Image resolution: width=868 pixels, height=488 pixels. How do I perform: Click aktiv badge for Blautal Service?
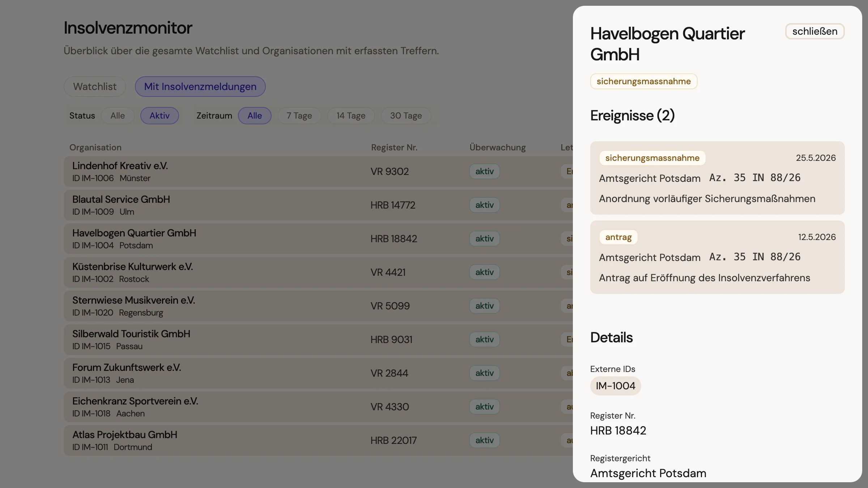[484, 205]
